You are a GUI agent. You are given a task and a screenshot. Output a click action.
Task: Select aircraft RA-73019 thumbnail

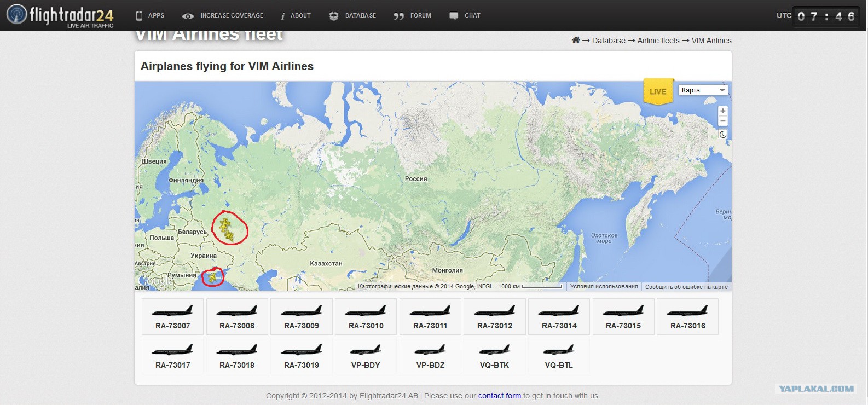(302, 356)
